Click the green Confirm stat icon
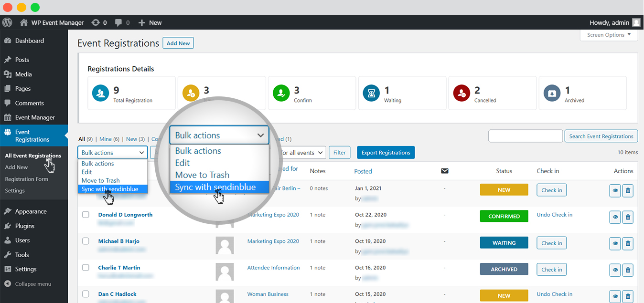Screen dimensions: 644x303 281,93
